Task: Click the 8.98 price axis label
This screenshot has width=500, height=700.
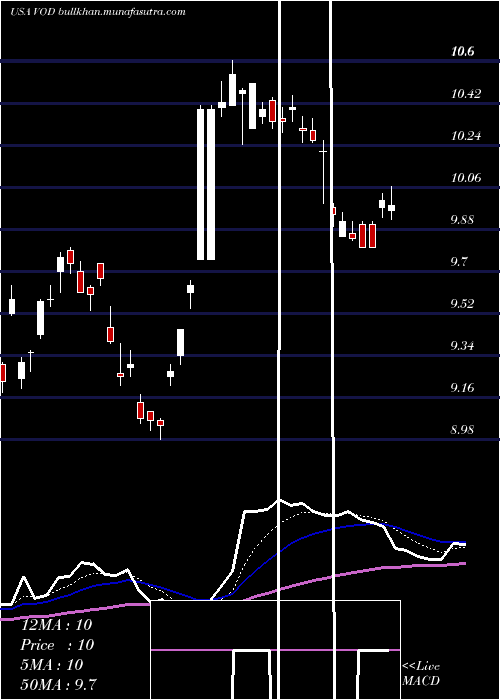Action: coord(464,429)
